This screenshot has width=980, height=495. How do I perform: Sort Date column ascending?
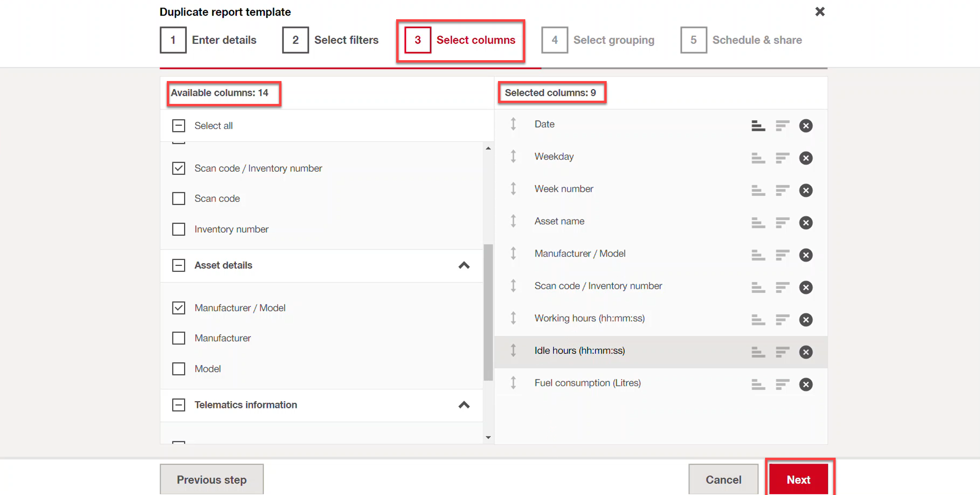[758, 126]
